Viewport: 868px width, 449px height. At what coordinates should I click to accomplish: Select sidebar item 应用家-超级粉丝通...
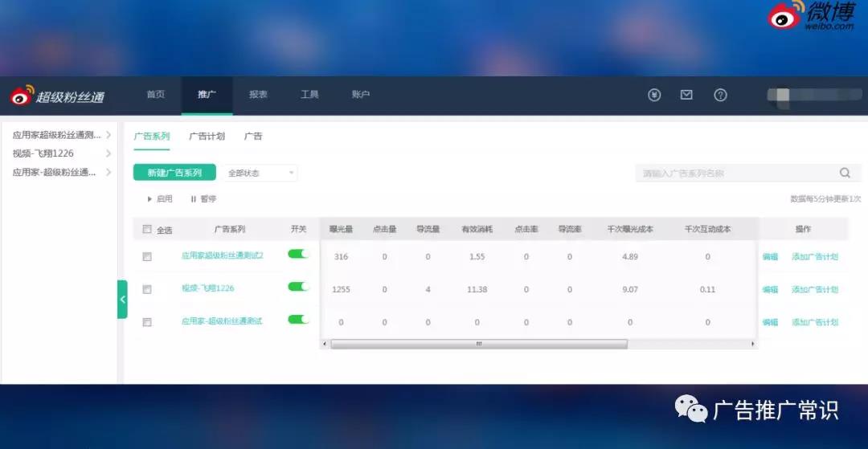tap(54, 172)
